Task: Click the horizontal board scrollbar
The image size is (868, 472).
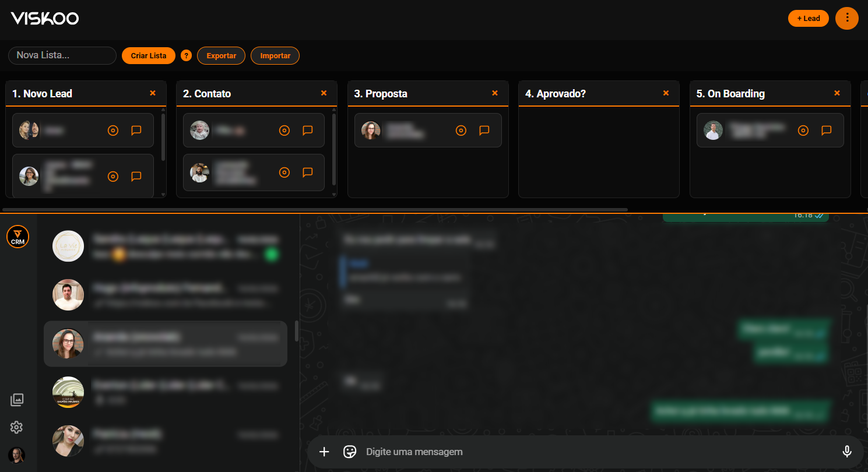Action: (x=315, y=209)
